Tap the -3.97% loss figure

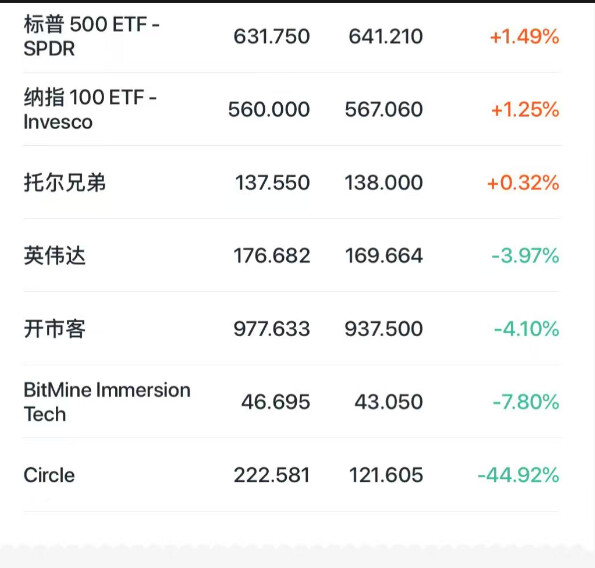pos(525,256)
